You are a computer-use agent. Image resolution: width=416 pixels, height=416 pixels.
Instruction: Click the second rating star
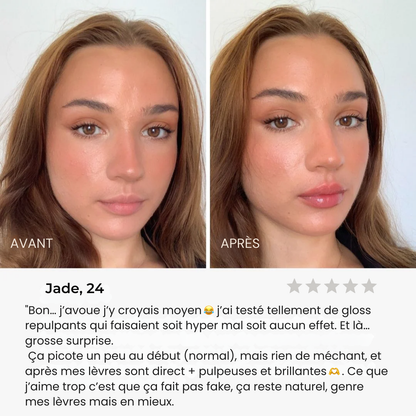pos(313,286)
